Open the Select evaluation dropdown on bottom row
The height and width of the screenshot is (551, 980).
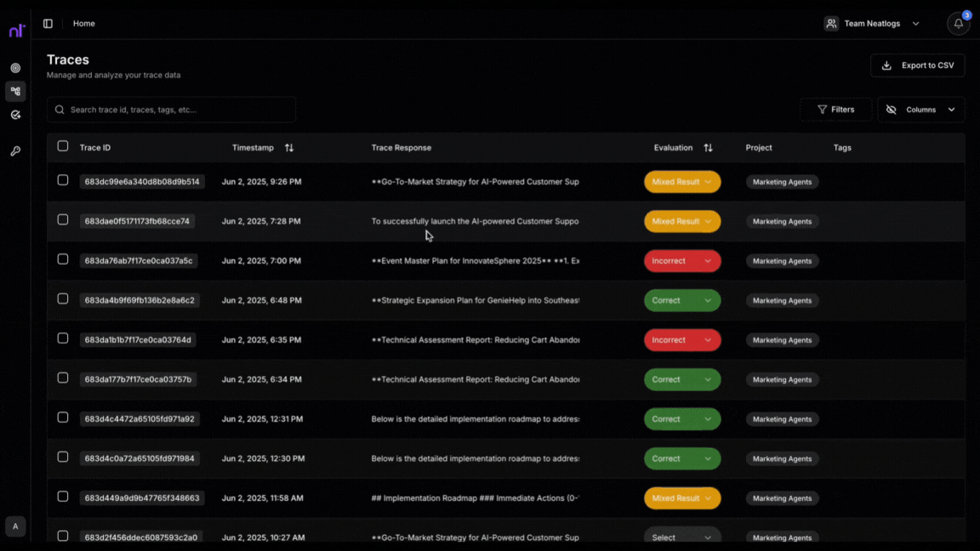pyautogui.click(x=682, y=537)
